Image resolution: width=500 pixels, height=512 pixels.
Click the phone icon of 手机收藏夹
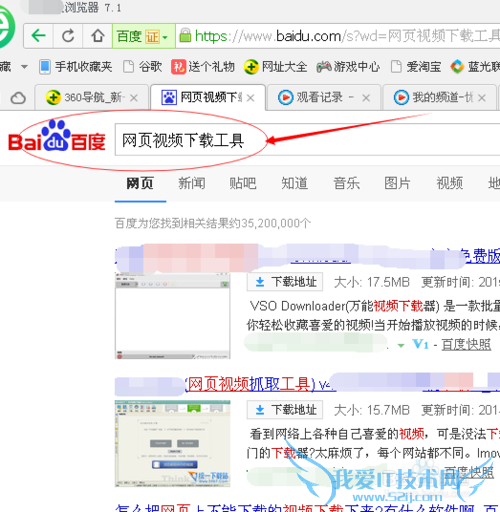tap(45, 67)
